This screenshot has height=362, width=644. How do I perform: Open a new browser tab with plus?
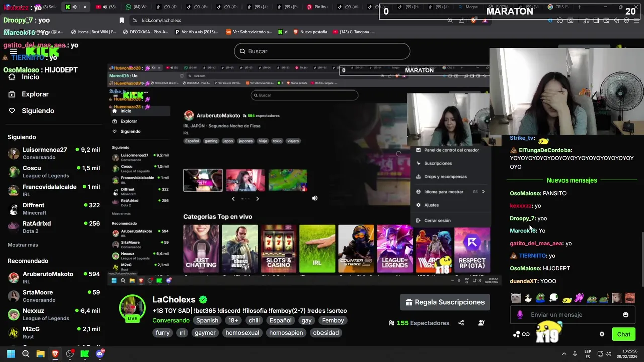click(579, 7)
